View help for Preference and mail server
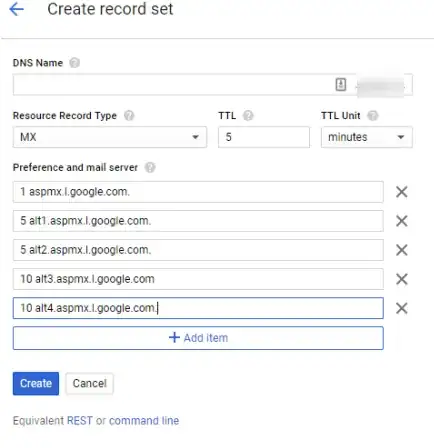434x448 pixels. (x=150, y=167)
